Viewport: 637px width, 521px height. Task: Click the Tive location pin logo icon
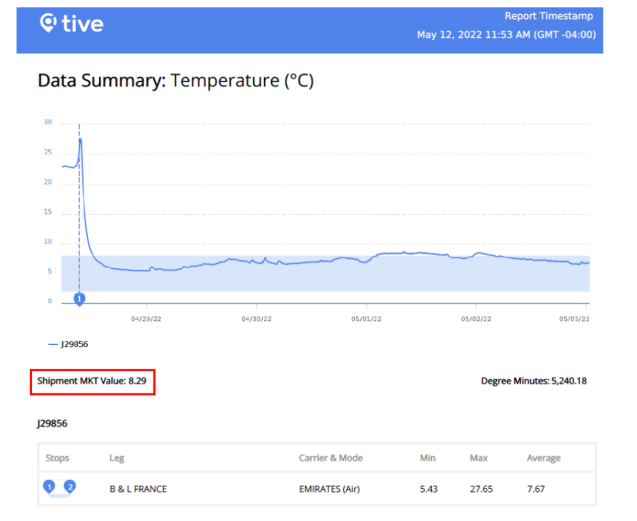click(x=48, y=23)
